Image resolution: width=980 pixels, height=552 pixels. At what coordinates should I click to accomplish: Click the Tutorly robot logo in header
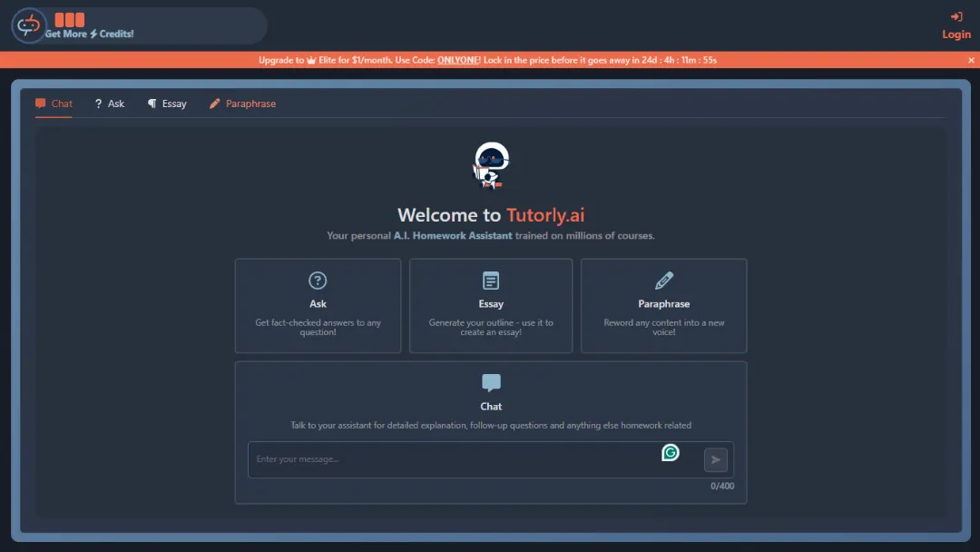[x=28, y=25]
